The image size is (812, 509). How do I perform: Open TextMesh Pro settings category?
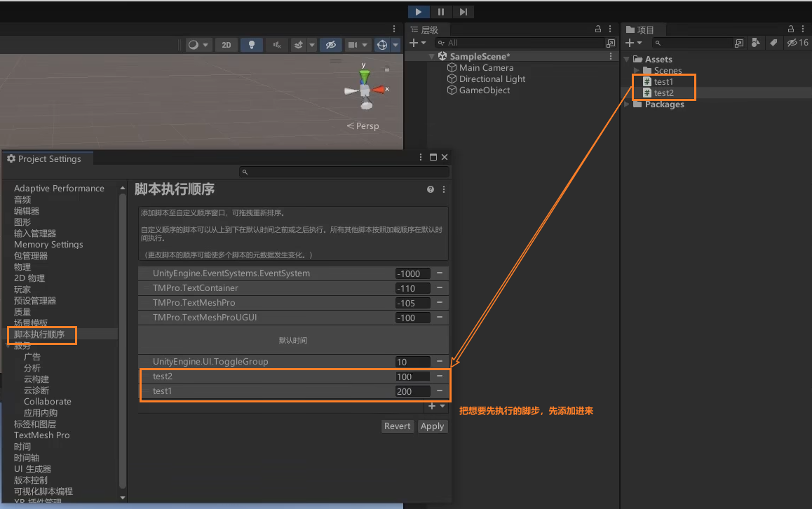(41, 435)
